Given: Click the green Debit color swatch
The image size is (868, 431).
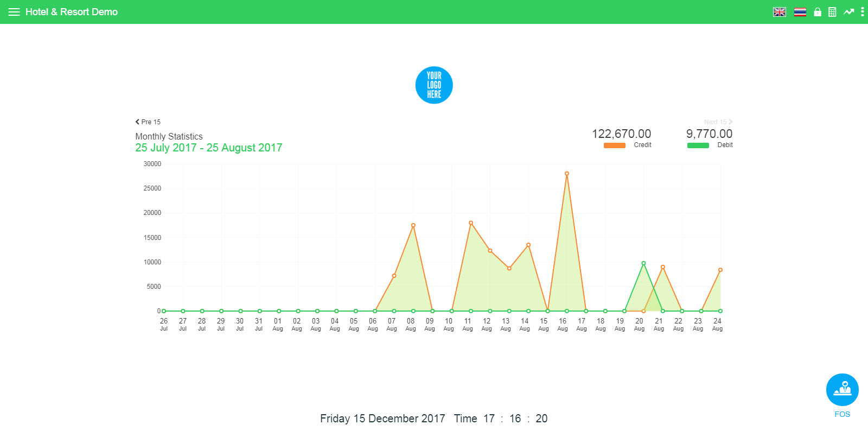Looking at the screenshot, I should (x=698, y=145).
